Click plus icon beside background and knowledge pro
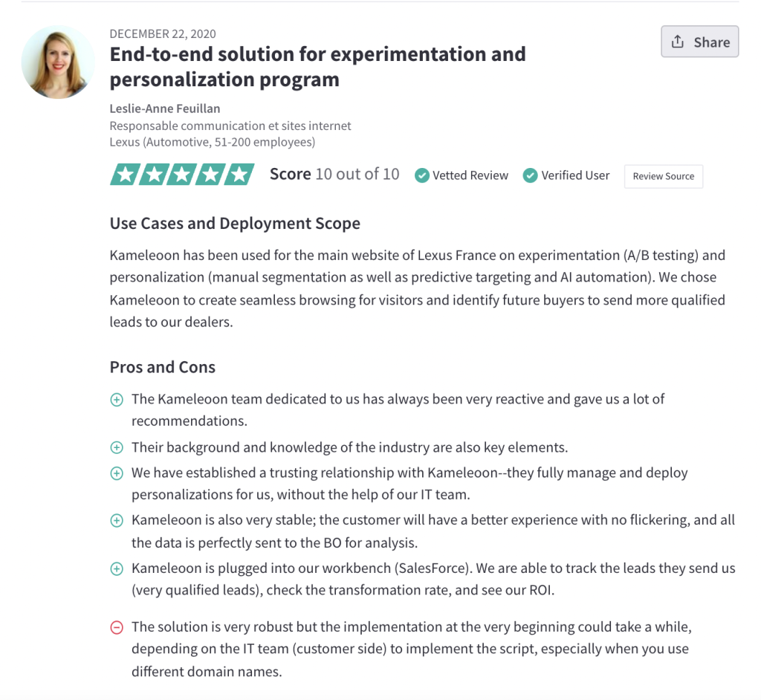 click(117, 448)
